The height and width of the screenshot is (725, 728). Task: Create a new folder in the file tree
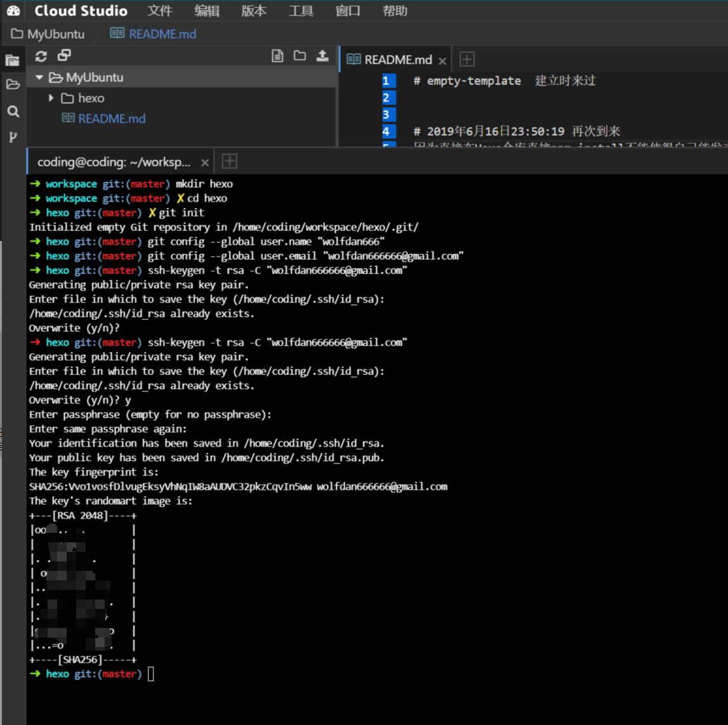point(299,56)
